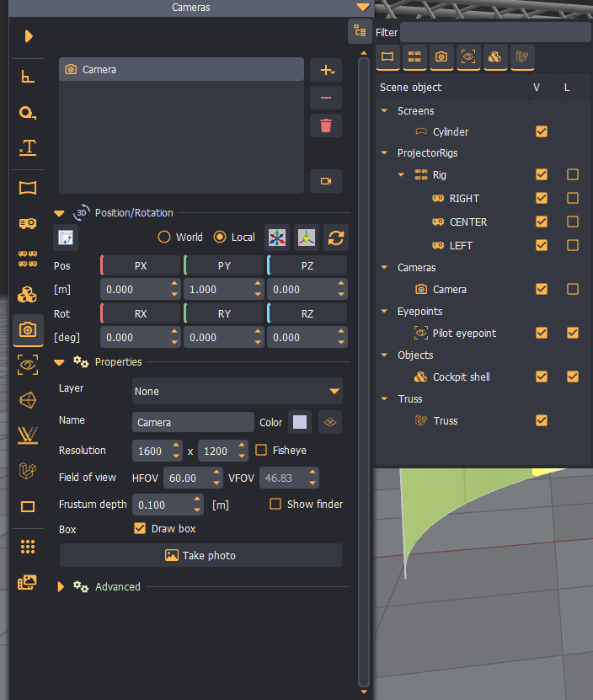
Task: Select the Local coordinate radio button
Action: click(x=220, y=237)
